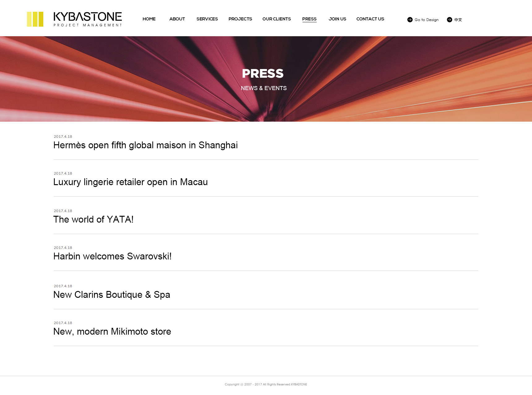Go to CONTACT US
Screen dimensions: 532x395
point(370,19)
